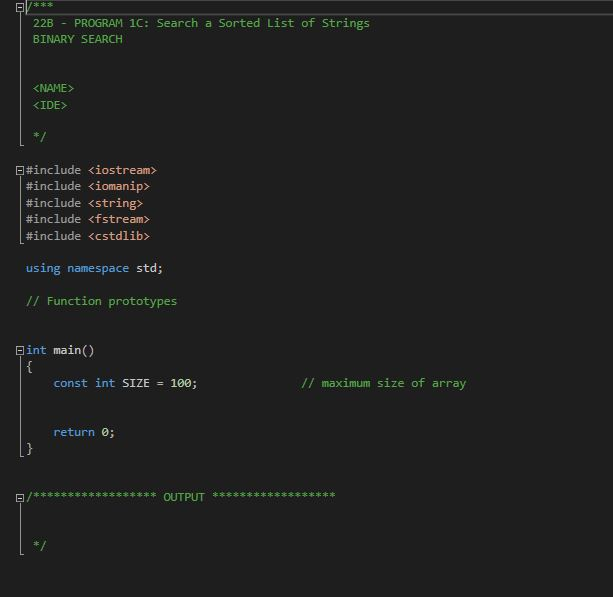Click 'const int SIZE = 100;' declaration
Screen dimensions: 613x597
(125, 383)
